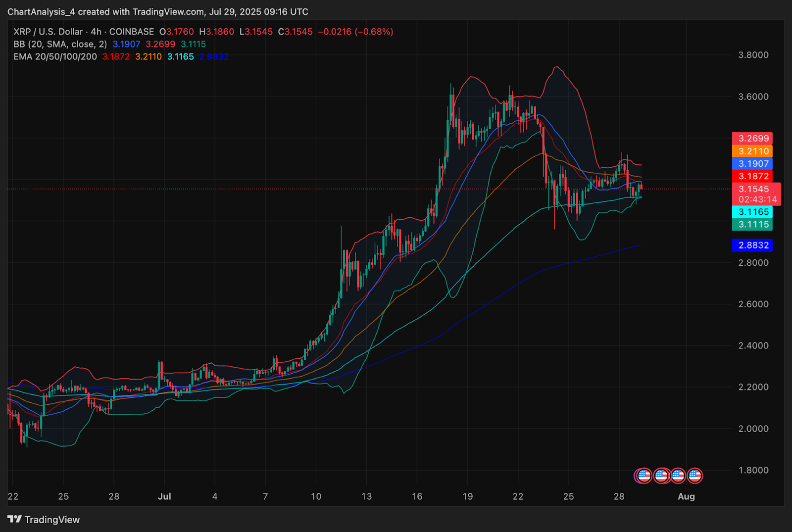Select the orange 3.2110 EMA price tag
Viewport: 792px width, 532px height.
(753, 151)
